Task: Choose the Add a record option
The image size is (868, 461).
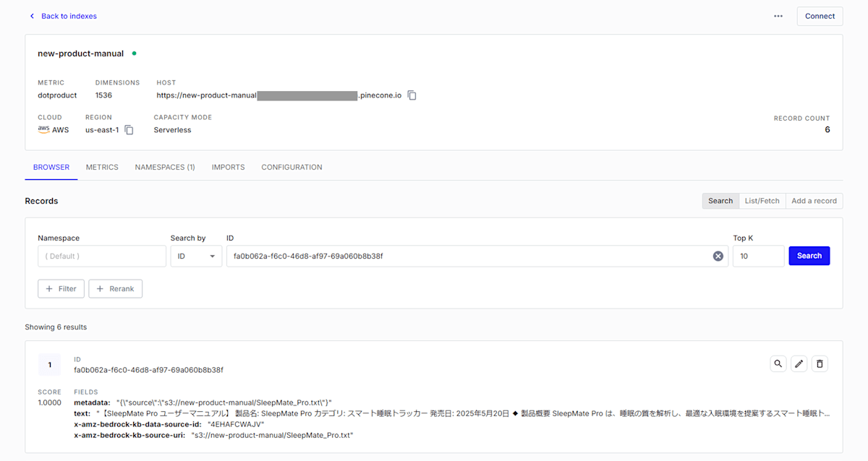Action: (814, 201)
